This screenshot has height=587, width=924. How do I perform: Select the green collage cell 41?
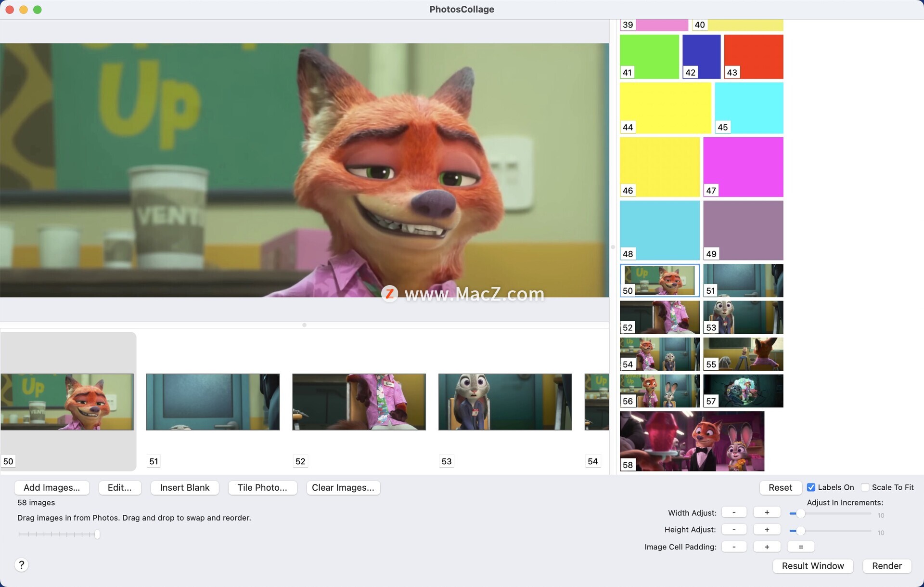(649, 56)
